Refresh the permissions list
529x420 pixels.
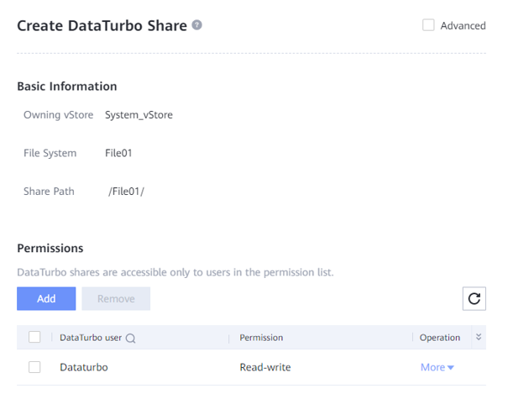[474, 298]
